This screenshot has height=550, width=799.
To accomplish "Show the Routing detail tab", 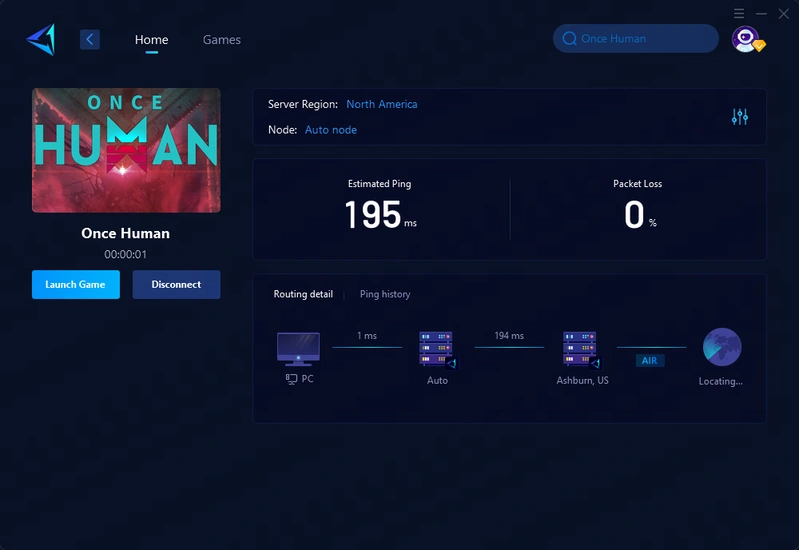I will (x=303, y=294).
